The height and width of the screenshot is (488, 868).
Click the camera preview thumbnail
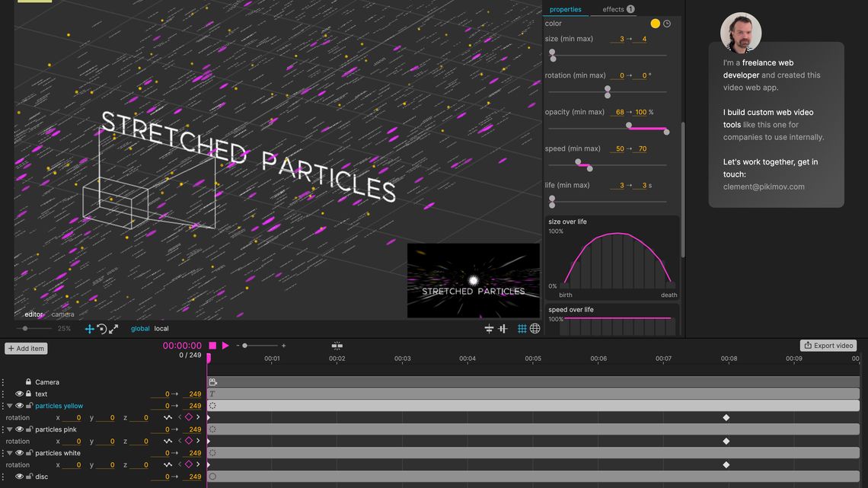[474, 280]
